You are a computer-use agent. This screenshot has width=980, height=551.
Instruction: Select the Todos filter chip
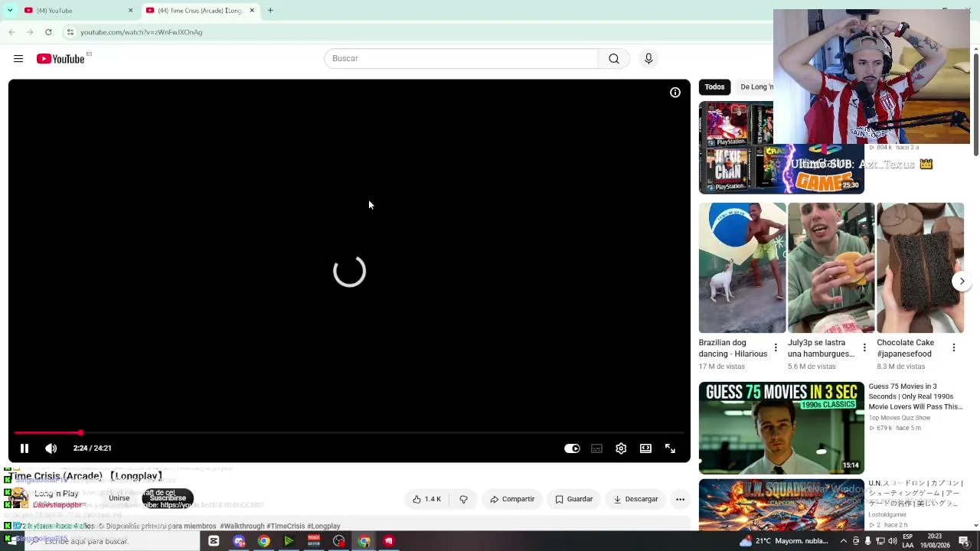coord(714,87)
